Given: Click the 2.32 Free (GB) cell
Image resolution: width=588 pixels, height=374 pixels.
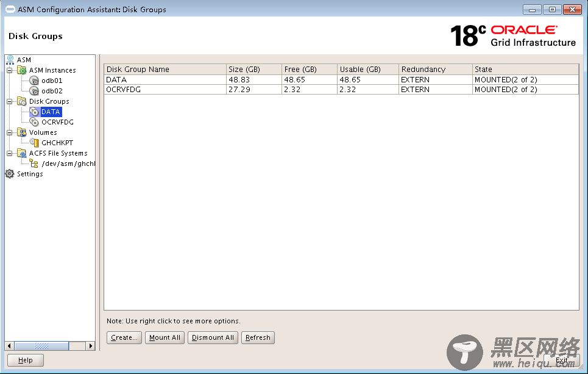Looking at the screenshot, I should click(310, 89).
